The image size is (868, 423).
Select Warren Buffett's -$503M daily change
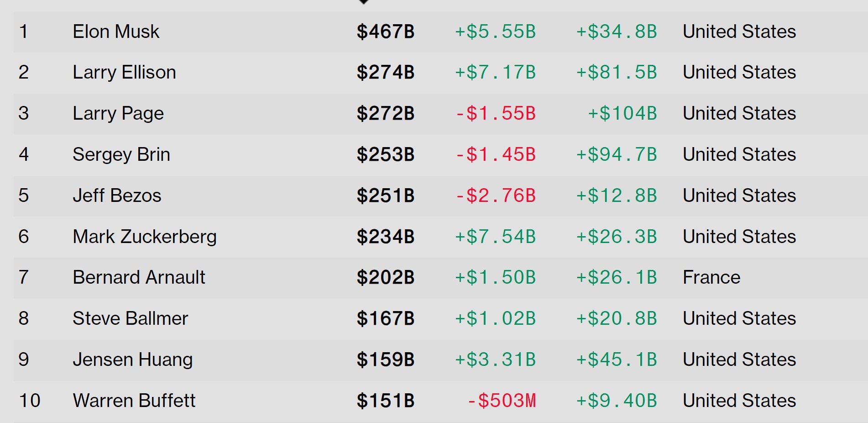pos(502,401)
